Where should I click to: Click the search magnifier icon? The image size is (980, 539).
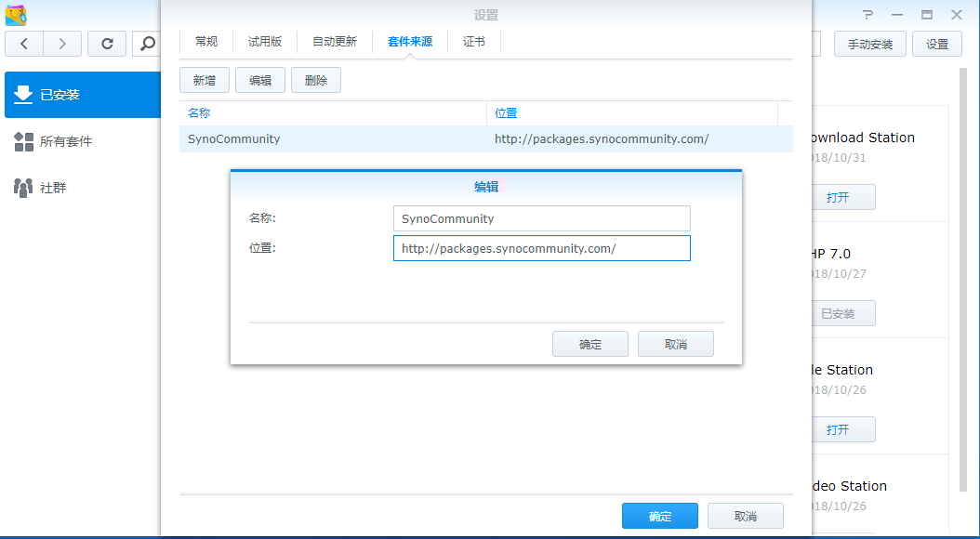pyautogui.click(x=147, y=44)
